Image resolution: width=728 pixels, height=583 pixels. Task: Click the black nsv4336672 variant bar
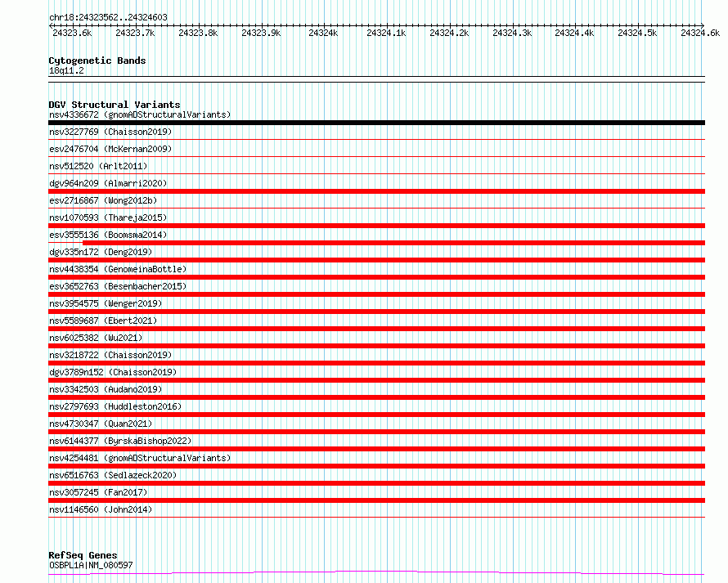[x=376, y=123]
